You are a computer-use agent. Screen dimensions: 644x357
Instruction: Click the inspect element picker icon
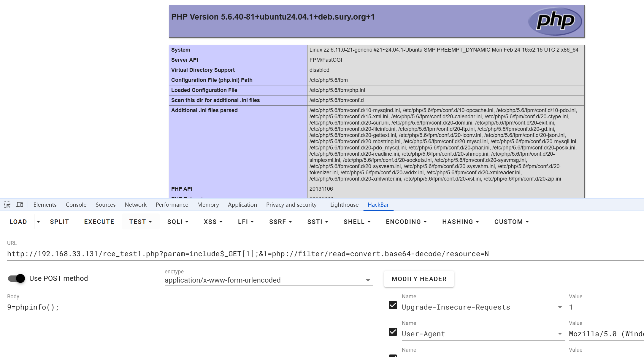pyautogui.click(x=7, y=205)
